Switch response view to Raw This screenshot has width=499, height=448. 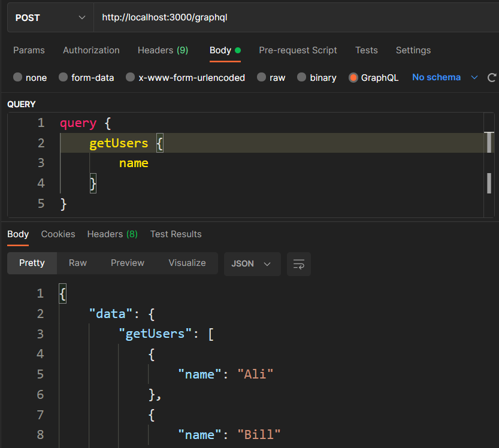pos(78,263)
